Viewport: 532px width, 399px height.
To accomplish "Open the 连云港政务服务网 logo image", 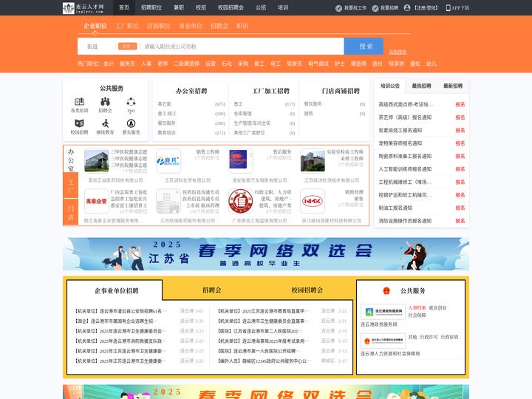I will [383, 312].
